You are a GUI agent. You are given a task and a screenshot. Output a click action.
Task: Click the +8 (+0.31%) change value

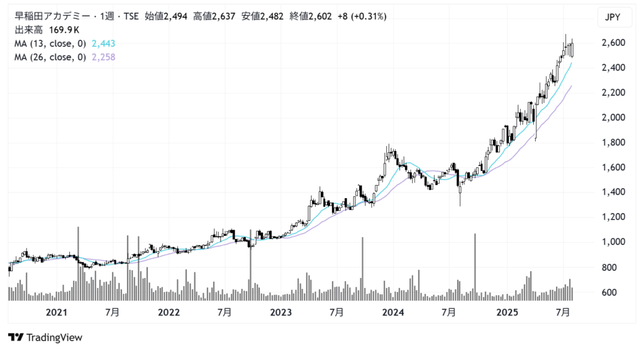coord(362,16)
